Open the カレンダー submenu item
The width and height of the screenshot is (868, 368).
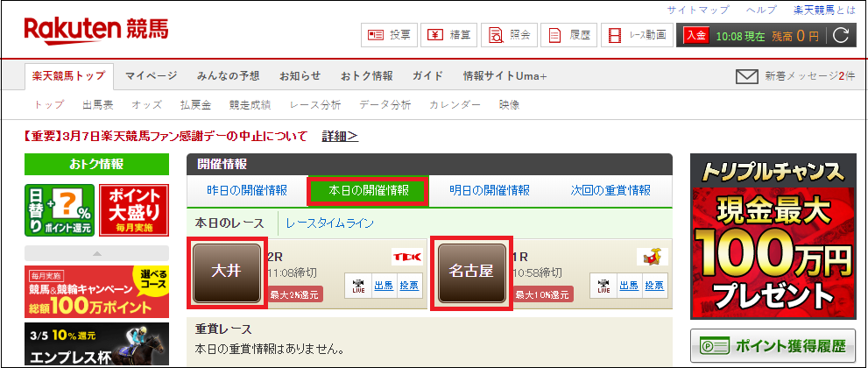coord(455,104)
